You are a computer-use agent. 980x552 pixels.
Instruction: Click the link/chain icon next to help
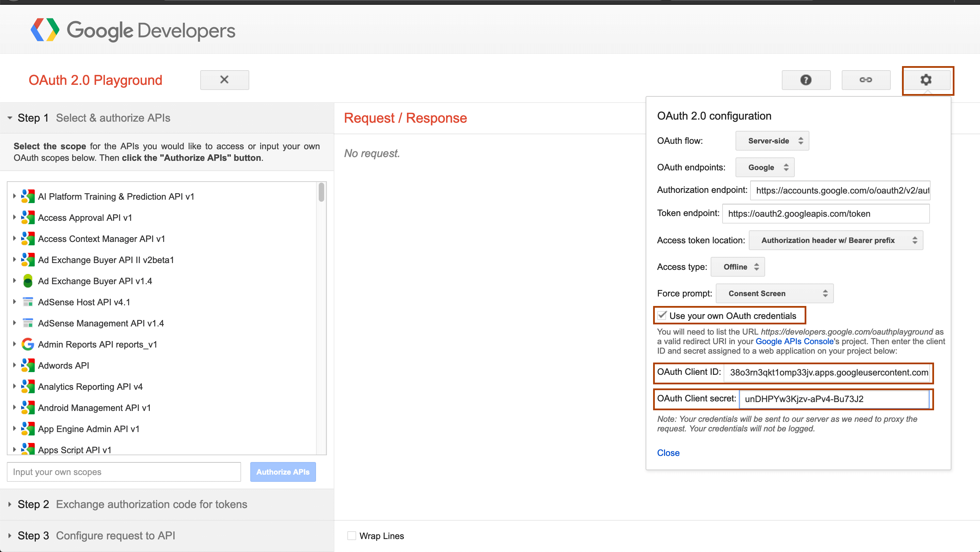point(866,79)
